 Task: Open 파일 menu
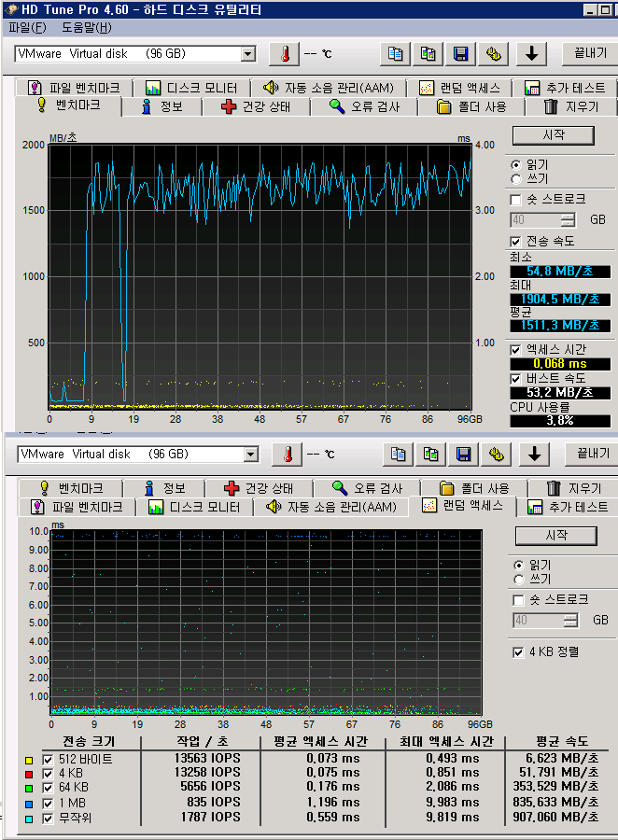click(27, 28)
